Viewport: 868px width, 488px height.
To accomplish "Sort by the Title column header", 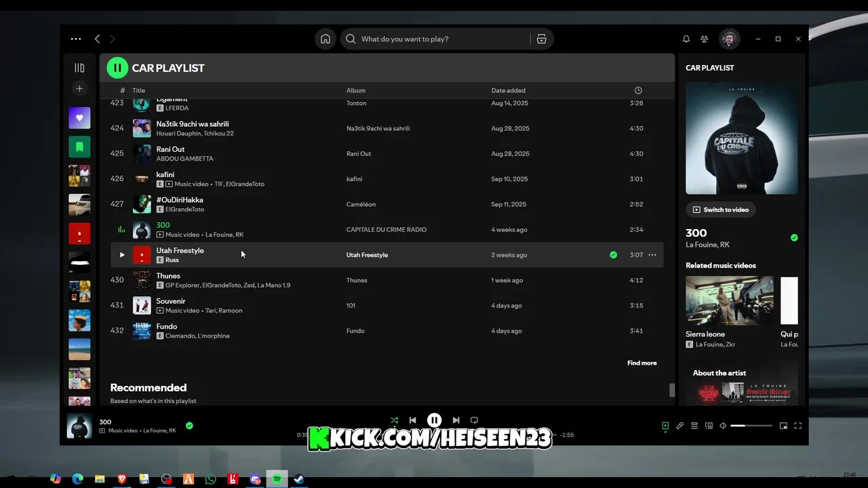I will [x=138, y=90].
